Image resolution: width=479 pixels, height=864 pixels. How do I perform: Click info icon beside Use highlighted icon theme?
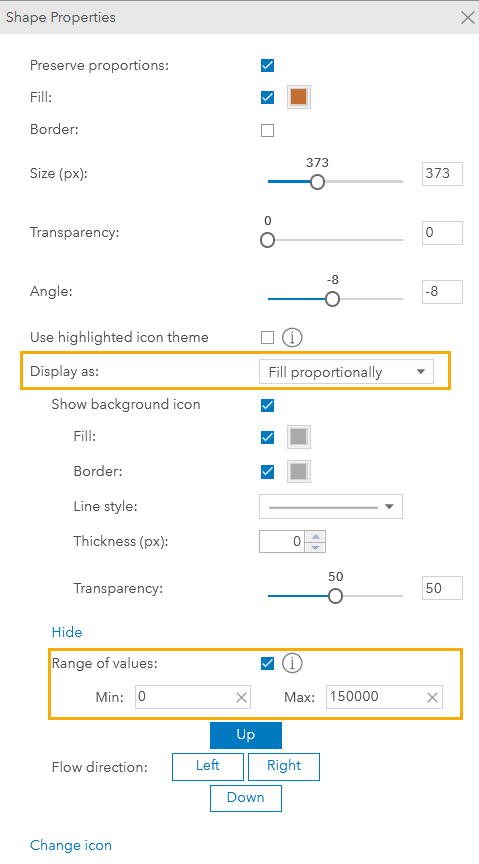click(x=292, y=337)
